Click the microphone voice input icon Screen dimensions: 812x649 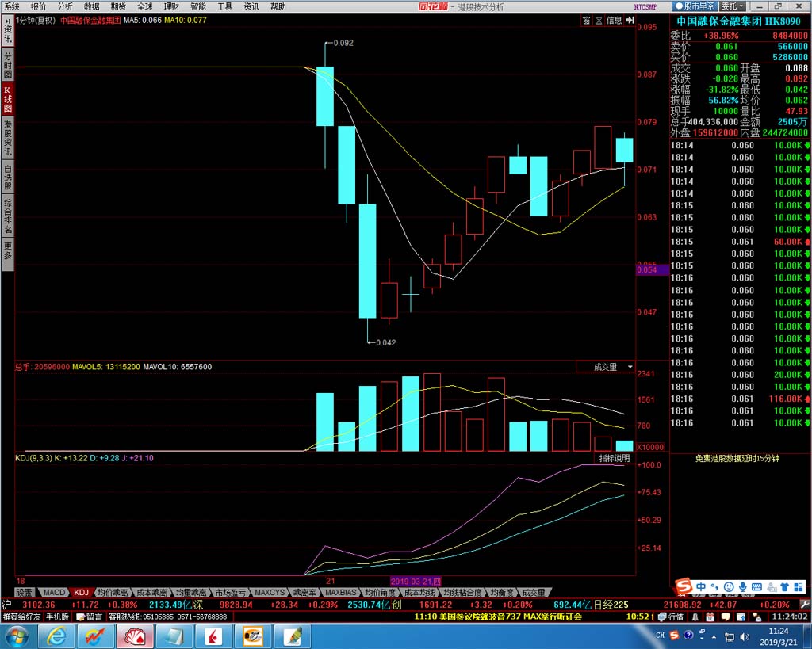pos(742,587)
